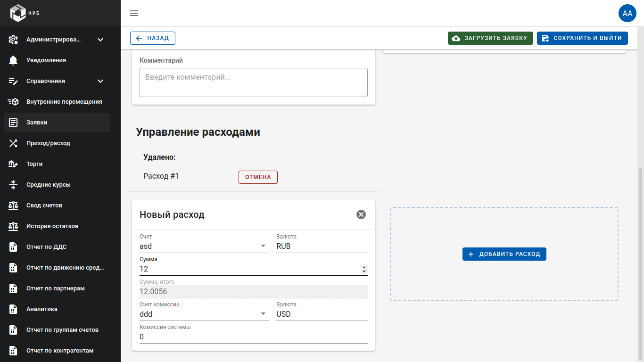Toggle the hamburger menu icon
Screen dimensions: 644x362
pos(134,13)
